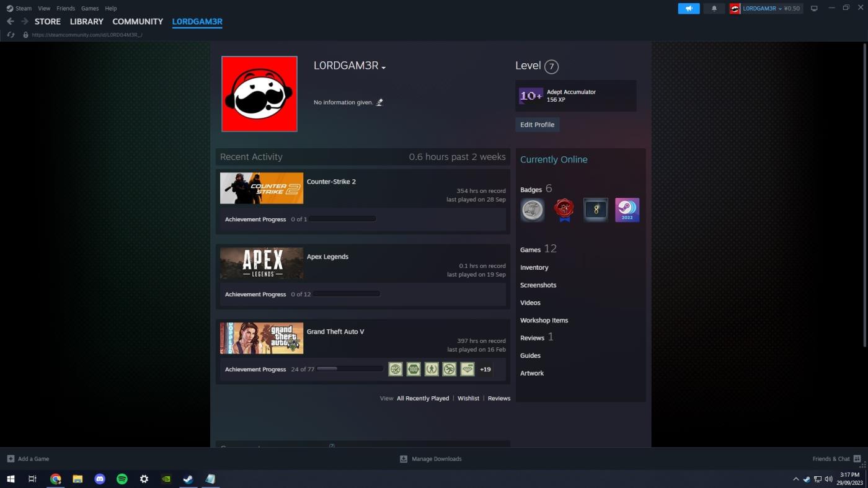Switch to the LIBRARY tab
This screenshot has width=868, height=488.
87,22
